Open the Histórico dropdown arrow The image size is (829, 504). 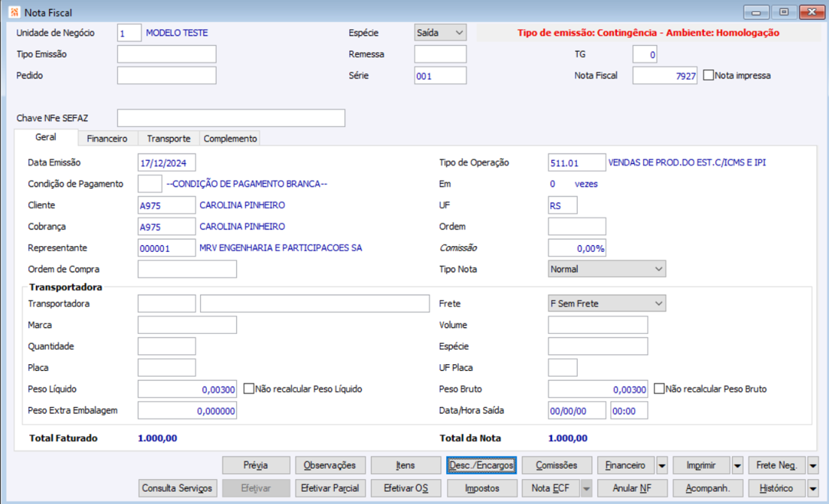(813, 489)
